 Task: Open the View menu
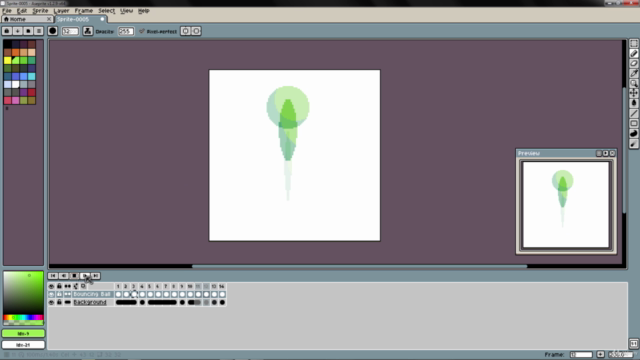127,11
